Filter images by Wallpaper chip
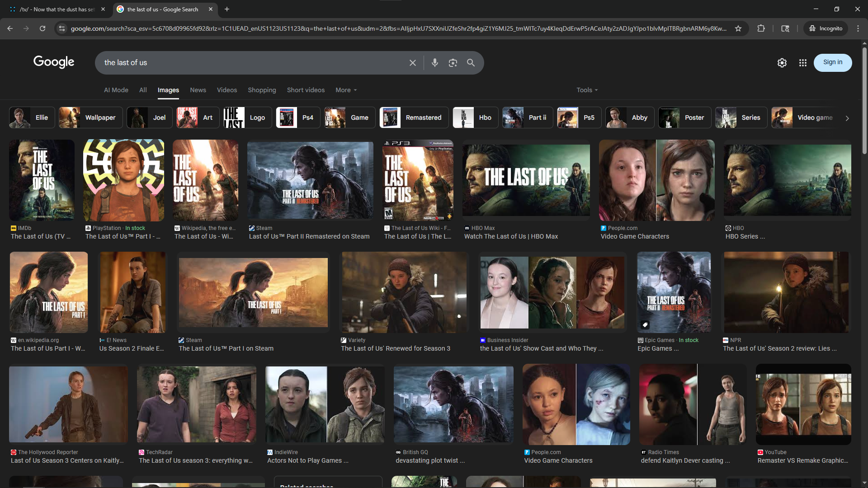The height and width of the screenshot is (488, 868). coord(90,117)
